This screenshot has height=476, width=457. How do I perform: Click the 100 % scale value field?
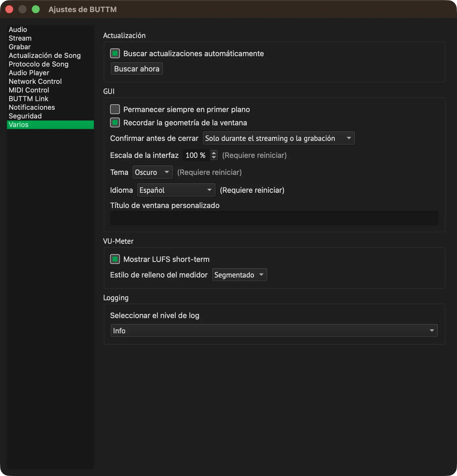click(x=196, y=155)
